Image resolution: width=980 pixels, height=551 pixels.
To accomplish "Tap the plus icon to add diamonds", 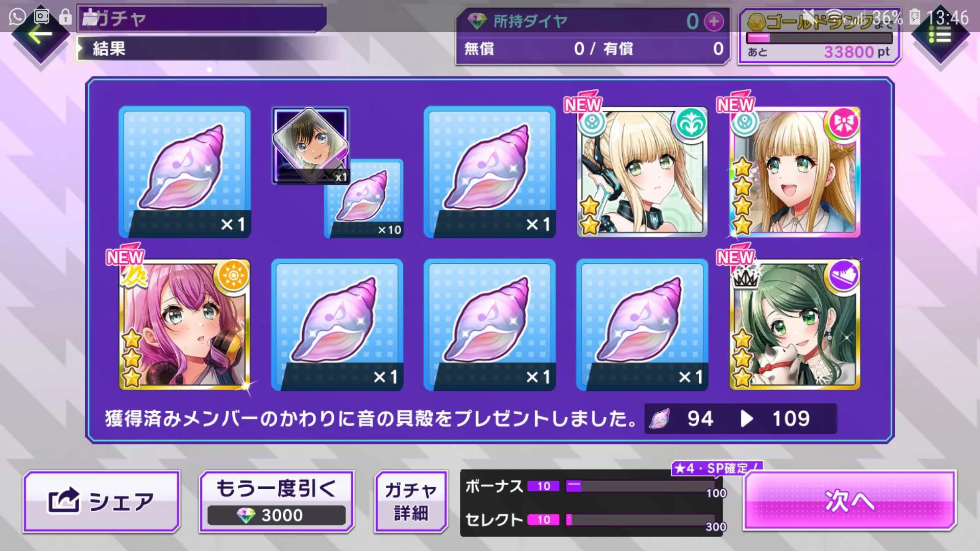I will [714, 21].
